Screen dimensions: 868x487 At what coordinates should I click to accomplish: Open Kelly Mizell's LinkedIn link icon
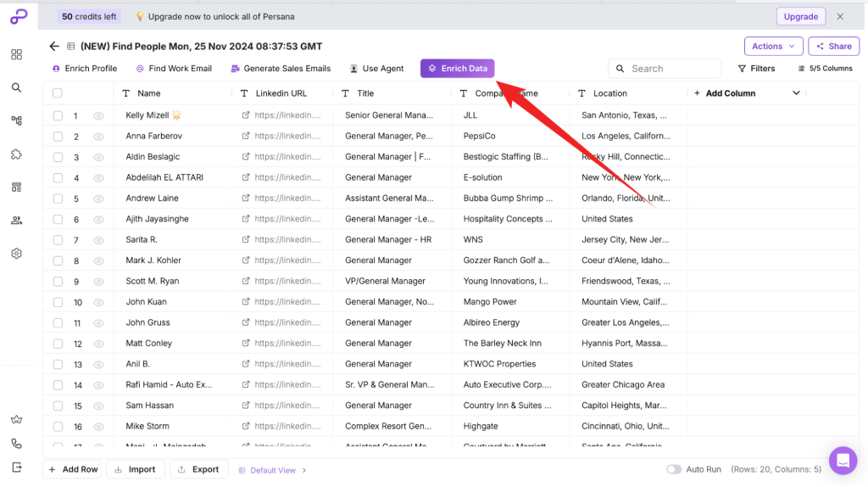click(x=246, y=115)
